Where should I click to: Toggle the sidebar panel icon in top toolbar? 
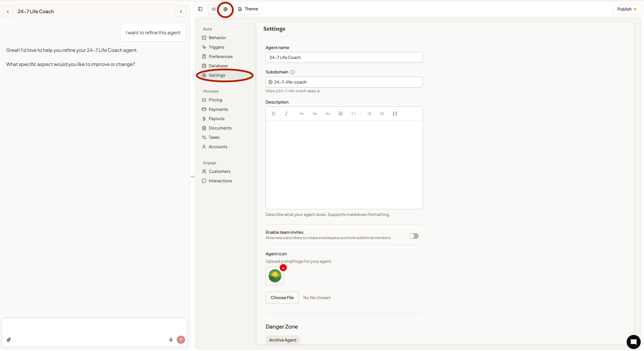200,9
